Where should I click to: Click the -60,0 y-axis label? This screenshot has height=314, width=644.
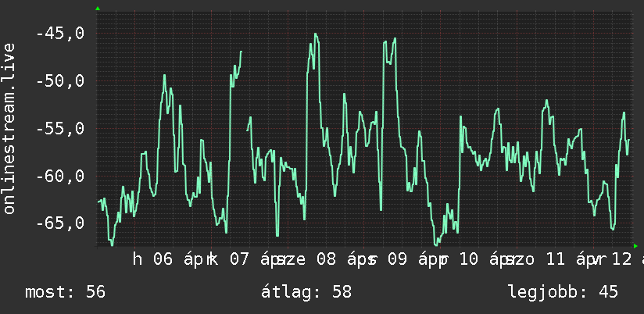point(60,176)
